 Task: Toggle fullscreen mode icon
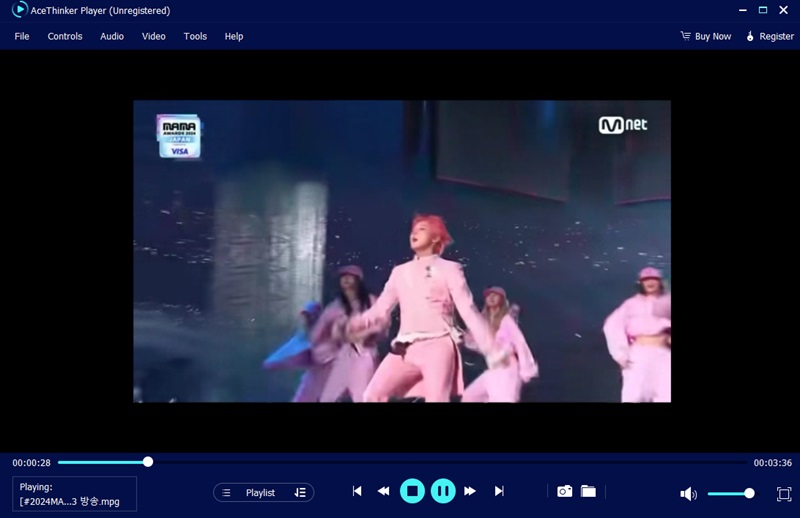784,494
